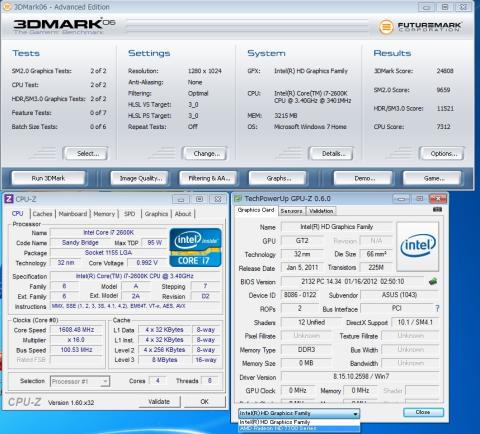Click the 3DMark06 logo

pos(64,26)
